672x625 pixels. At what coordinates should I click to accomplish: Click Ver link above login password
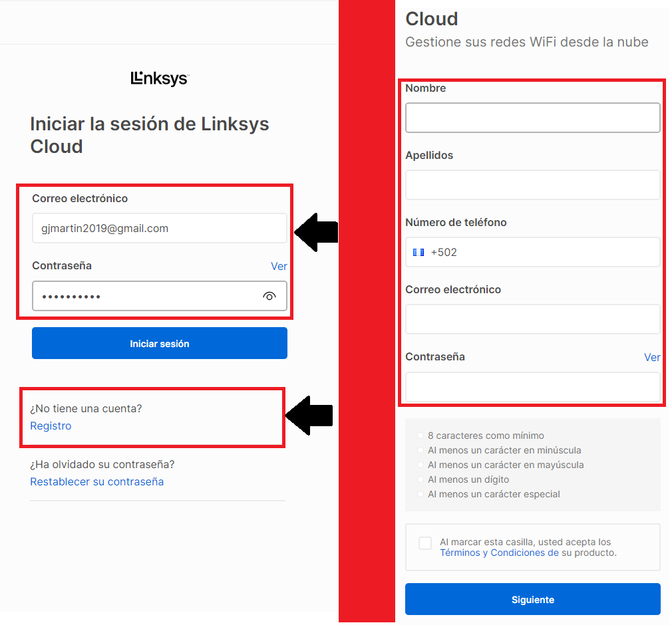coord(279,266)
